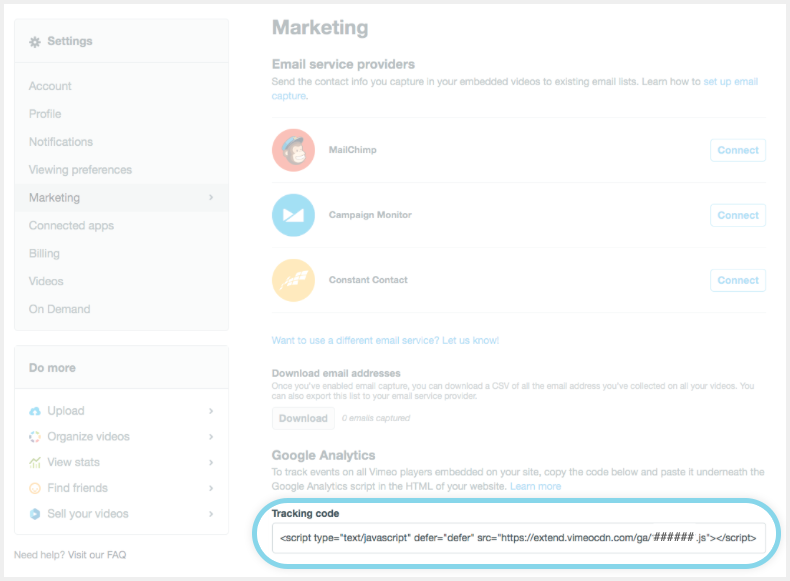Select the Tracking code text field

(x=518, y=538)
